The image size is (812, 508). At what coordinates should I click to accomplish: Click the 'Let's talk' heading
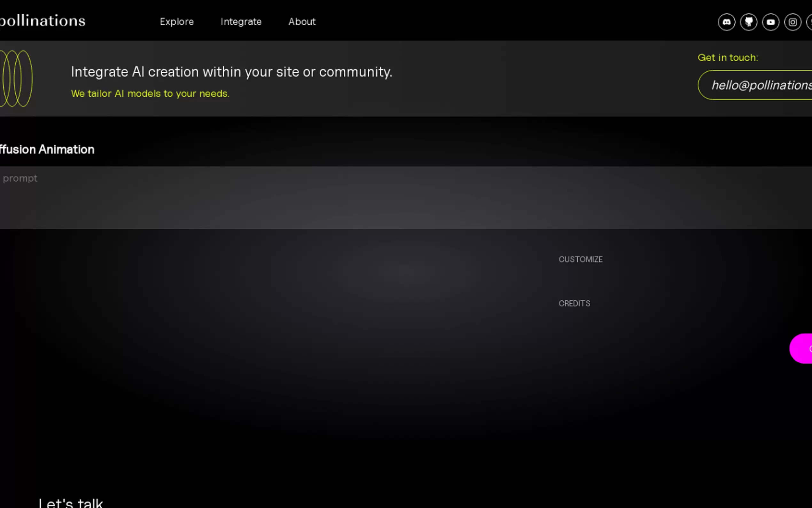click(71, 503)
